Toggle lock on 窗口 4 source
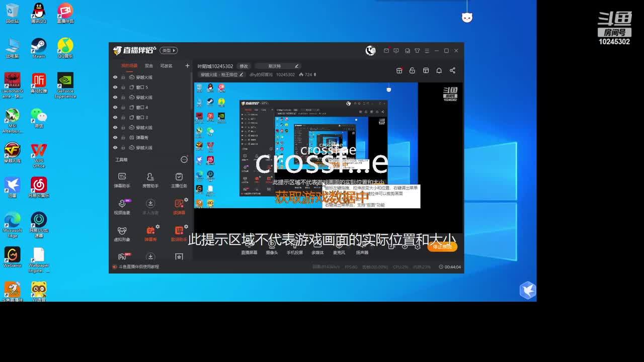Viewport: 644px width, 362px height. point(123,108)
